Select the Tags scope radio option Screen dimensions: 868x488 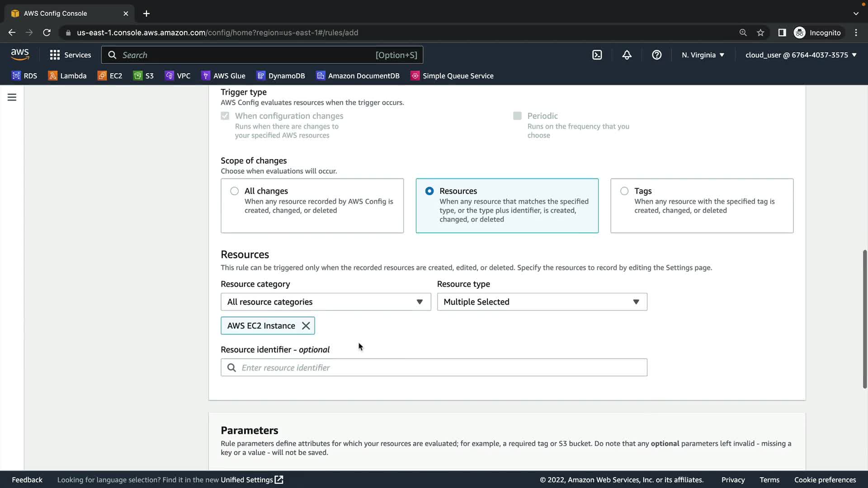coord(624,191)
